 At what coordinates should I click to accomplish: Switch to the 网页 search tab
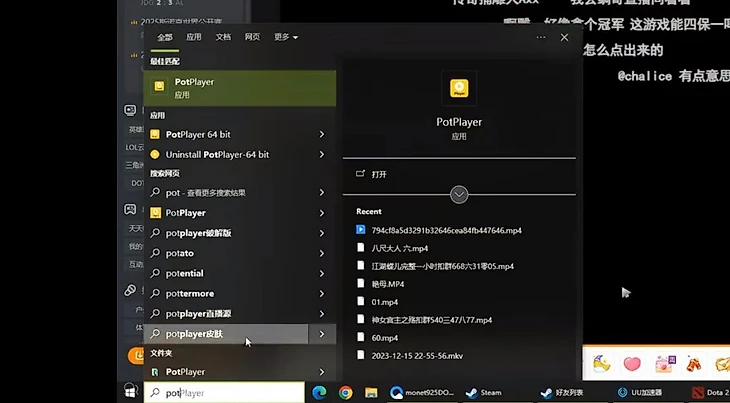pos(252,37)
